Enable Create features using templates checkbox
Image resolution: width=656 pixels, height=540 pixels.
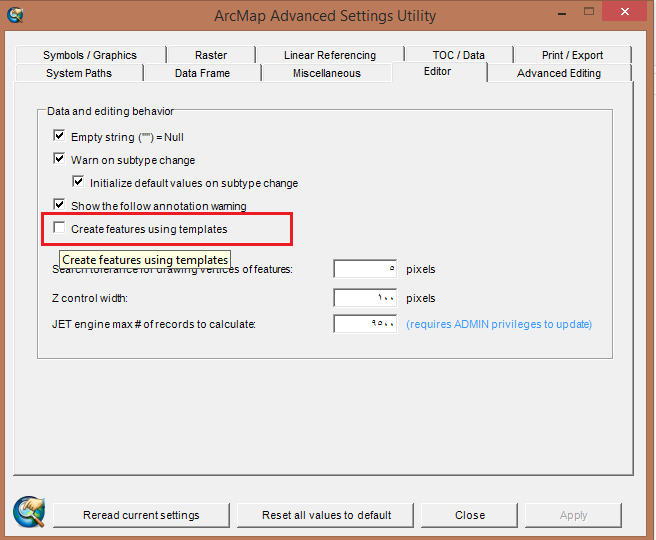(x=59, y=228)
